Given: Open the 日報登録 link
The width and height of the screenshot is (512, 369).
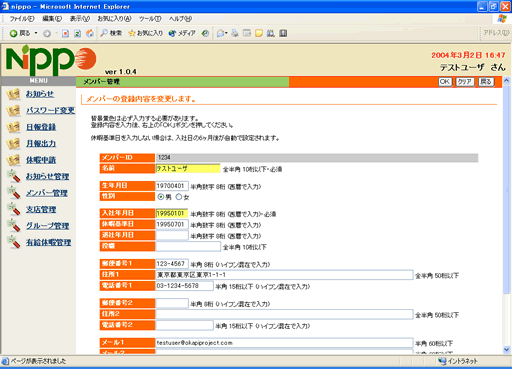Looking at the screenshot, I should 41,127.
